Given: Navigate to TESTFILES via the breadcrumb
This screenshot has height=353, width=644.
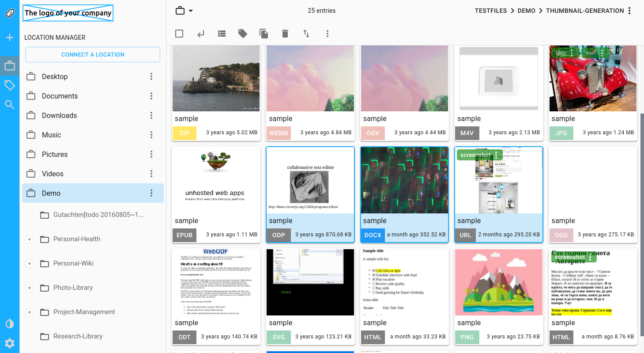Looking at the screenshot, I should tap(491, 11).
